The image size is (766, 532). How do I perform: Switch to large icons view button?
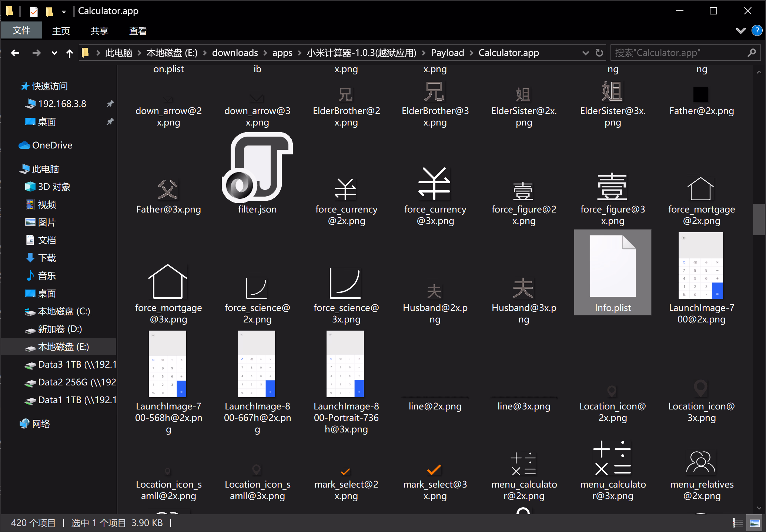[x=755, y=523]
